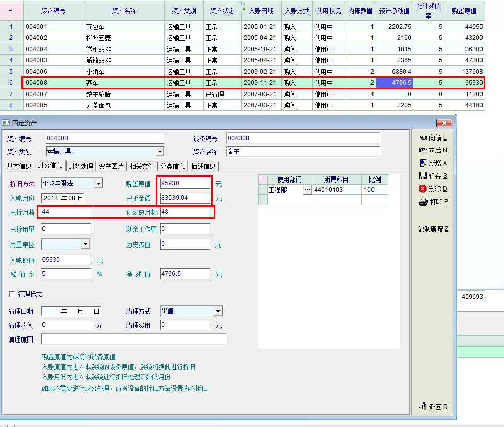Save the record with 保存 floppy icon
This screenshot has width=504, height=427.
423,176
